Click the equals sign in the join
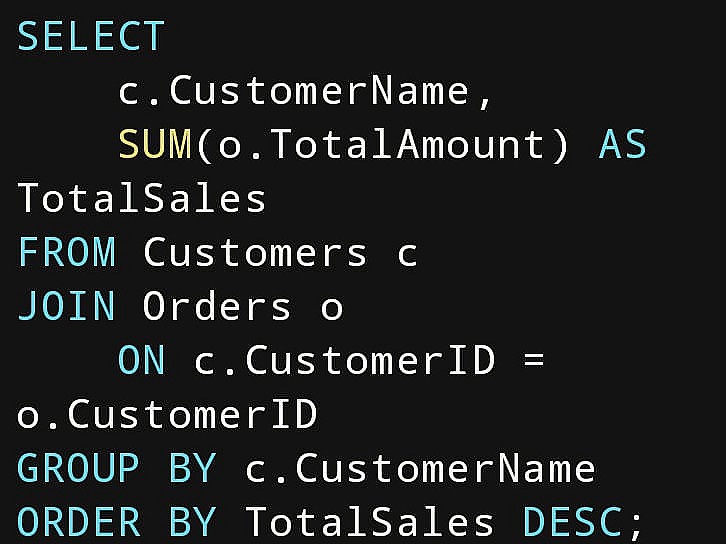The height and width of the screenshot is (544, 726). [534, 360]
